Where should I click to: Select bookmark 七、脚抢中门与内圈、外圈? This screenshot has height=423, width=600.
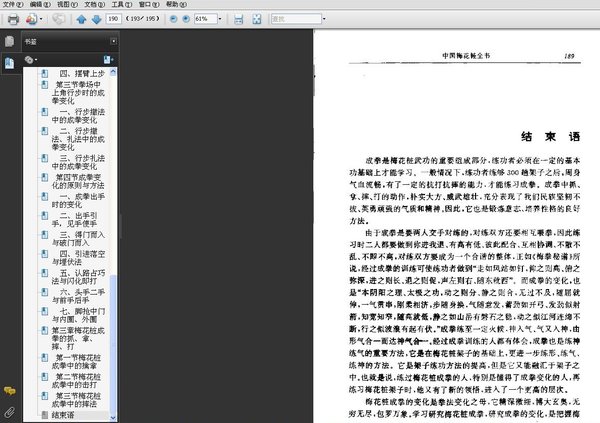coord(78,315)
